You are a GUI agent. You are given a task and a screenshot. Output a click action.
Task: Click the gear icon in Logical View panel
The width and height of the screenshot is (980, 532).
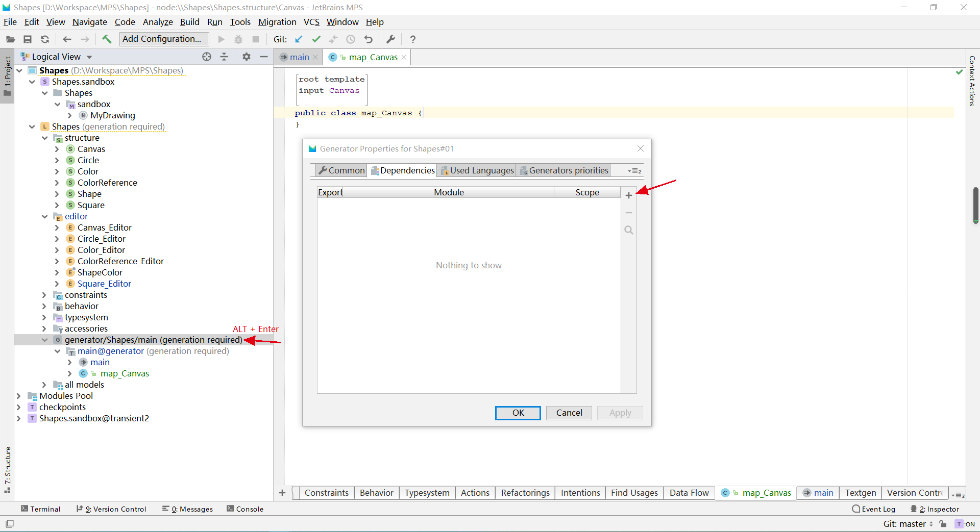pos(247,57)
